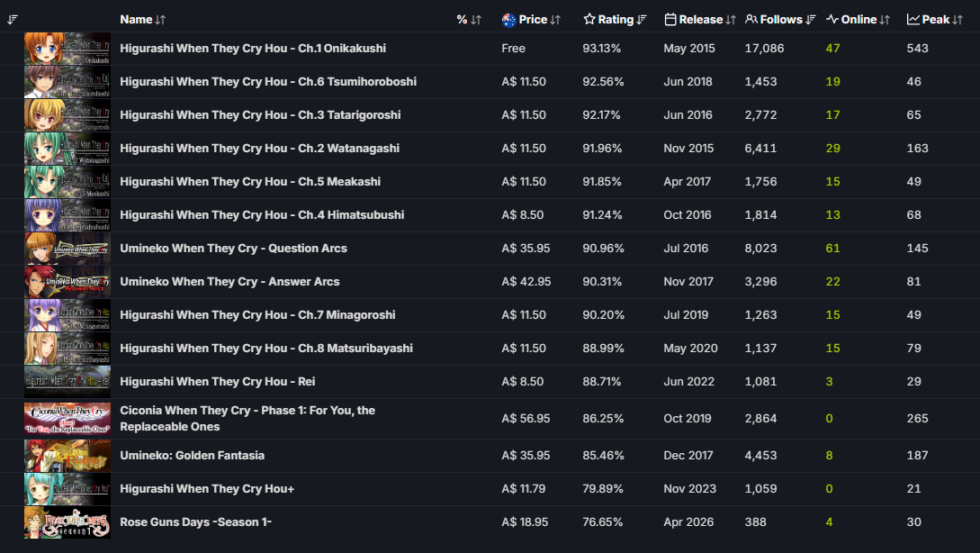Sort by the Rating column header
Viewport: 980px width, 553px height.
[615, 20]
